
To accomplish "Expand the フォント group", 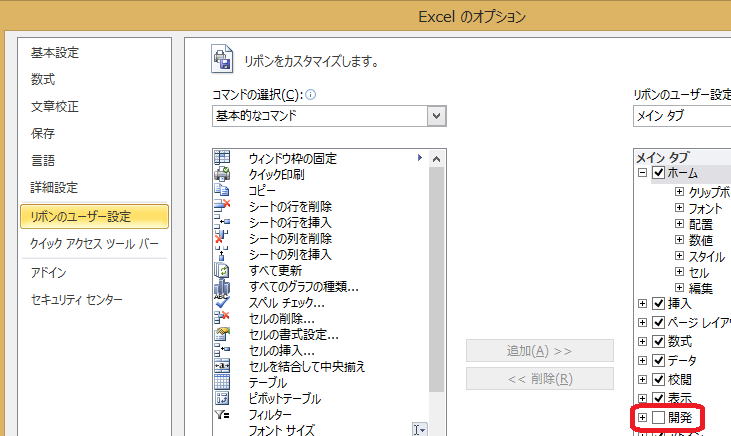I will click(x=679, y=208).
